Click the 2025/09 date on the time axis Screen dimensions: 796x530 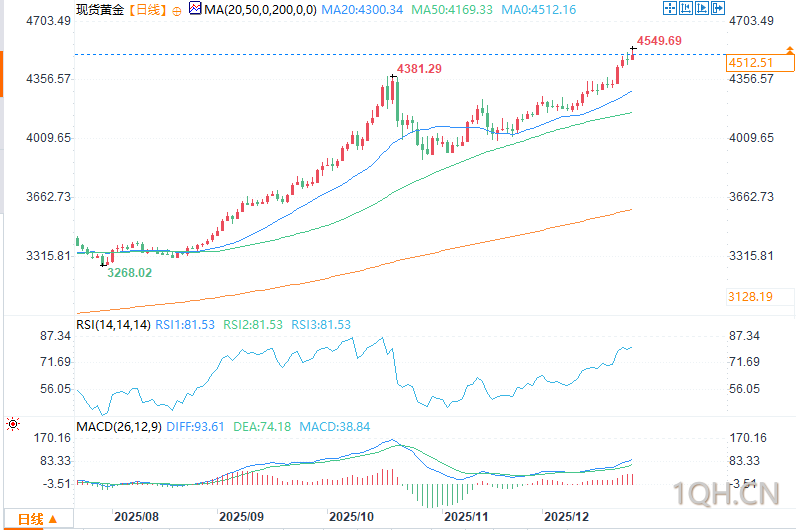[x=241, y=517]
